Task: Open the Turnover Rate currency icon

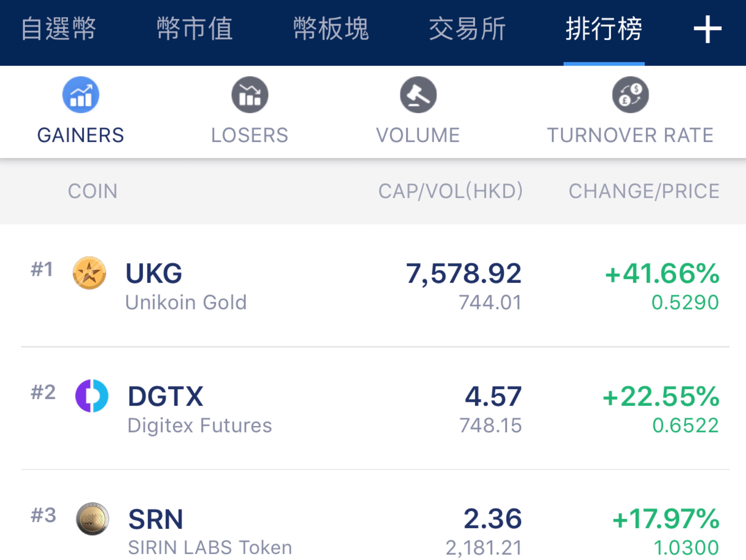Action: [x=630, y=94]
